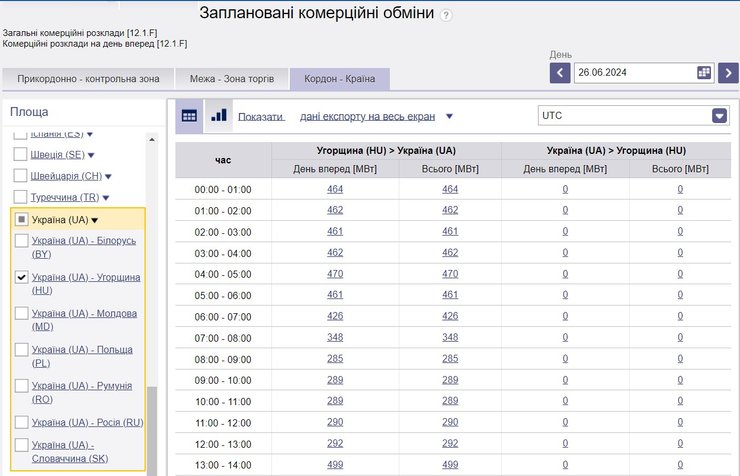Open Всього value 290 for 11:00 - 12:00
Screen dimensions: 740x476
pos(450,422)
